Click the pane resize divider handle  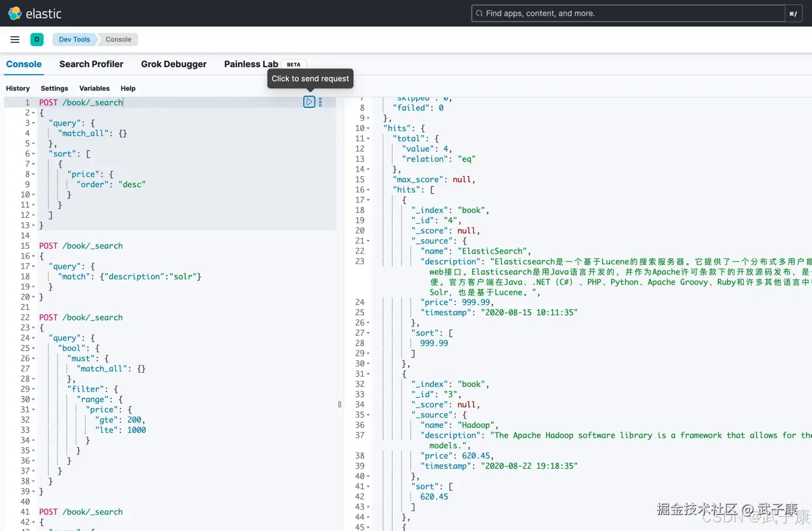tap(339, 404)
